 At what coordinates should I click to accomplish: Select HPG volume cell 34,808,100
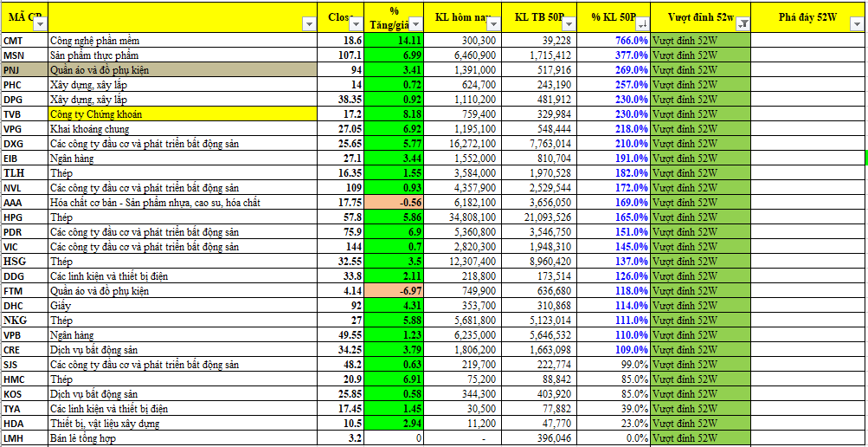[464, 217]
